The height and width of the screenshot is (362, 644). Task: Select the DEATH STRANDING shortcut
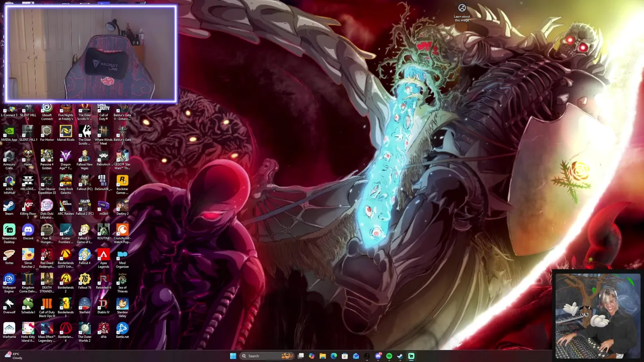pyautogui.click(x=47, y=284)
